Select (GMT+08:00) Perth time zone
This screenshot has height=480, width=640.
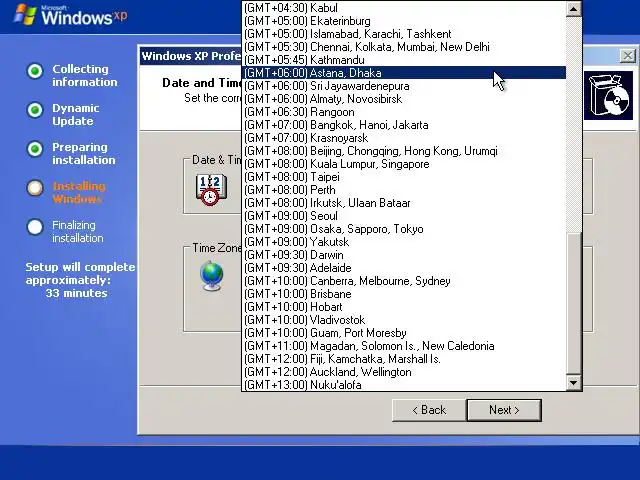[404, 190]
